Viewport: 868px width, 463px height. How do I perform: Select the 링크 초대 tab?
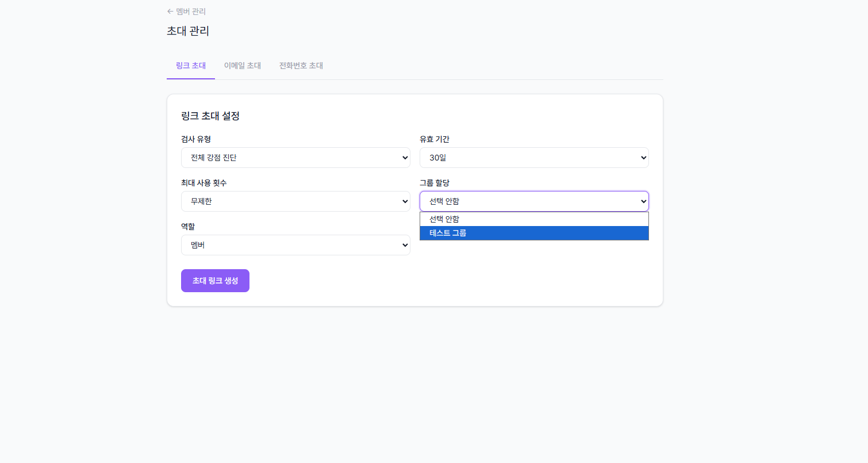pyautogui.click(x=190, y=66)
